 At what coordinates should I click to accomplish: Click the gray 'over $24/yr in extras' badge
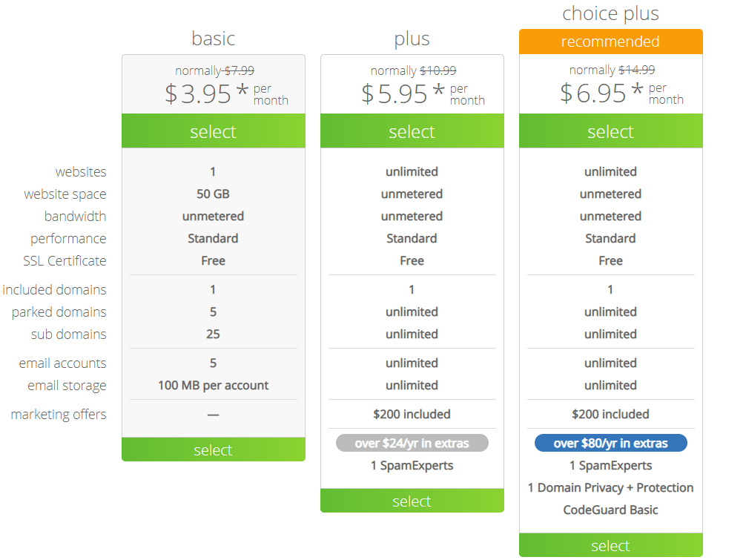coord(412,443)
